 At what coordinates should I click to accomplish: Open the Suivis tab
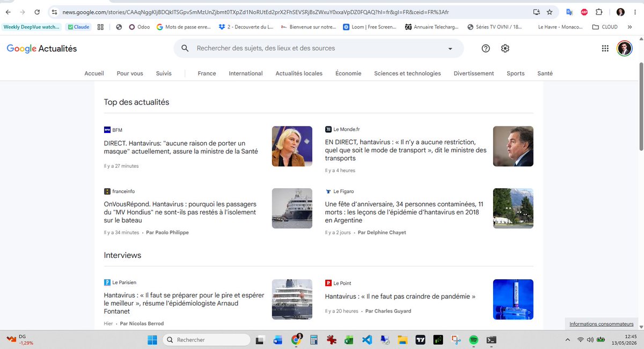[164, 73]
